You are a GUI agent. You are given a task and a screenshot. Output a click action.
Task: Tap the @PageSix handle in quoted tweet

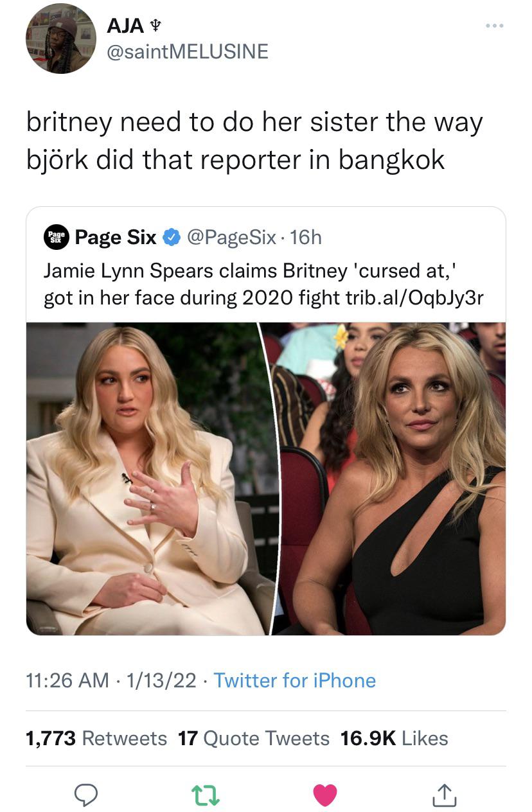(x=232, y=238)
